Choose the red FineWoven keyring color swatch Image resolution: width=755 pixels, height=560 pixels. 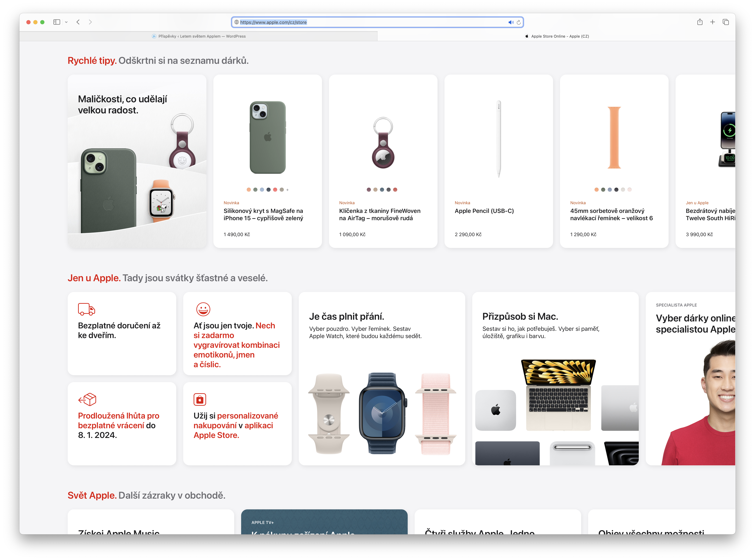(x=395, y=190)
